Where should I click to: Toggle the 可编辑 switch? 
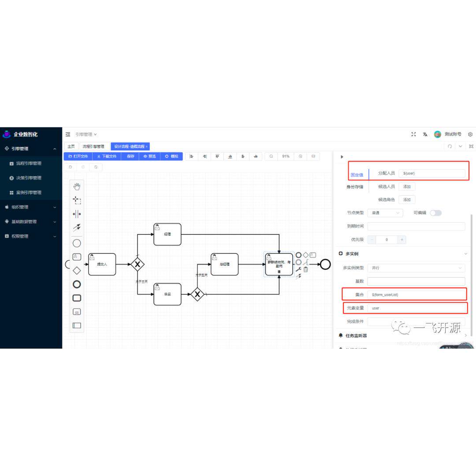(435, 213)
